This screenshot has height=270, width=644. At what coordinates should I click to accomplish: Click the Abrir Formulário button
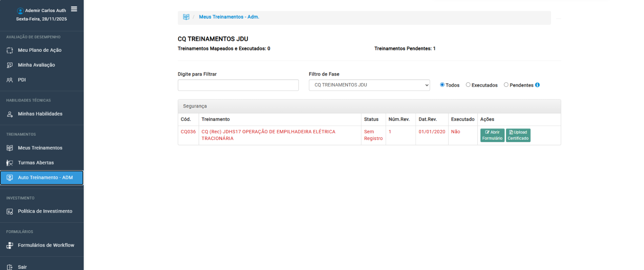tap(492, 135)
